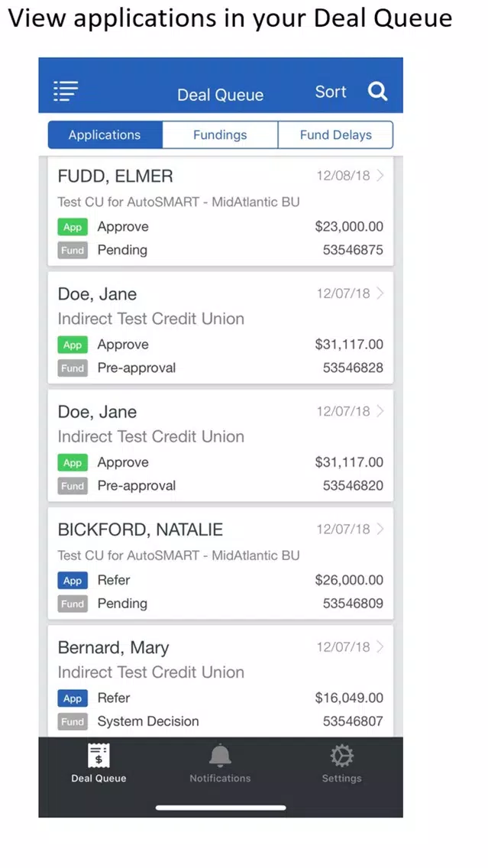Select the Applications tab
488x868 pixels.
pos(105,135)
